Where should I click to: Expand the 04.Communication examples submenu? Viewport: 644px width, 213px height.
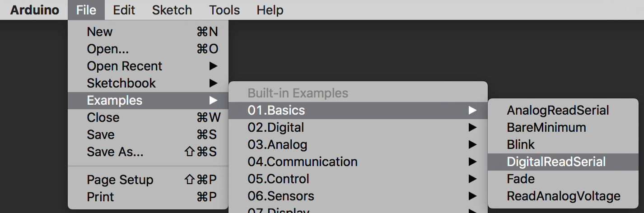point(303,162)
